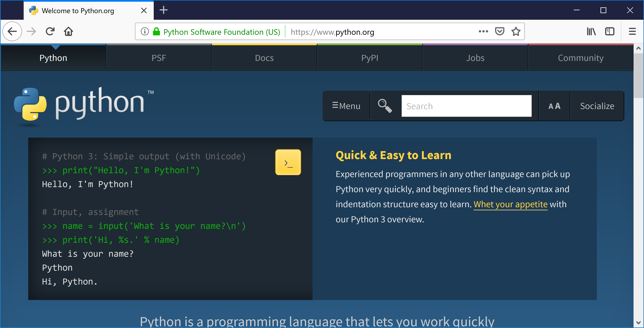Open the Firefox hamburger menu
The image size is (644, 328).
632,32
